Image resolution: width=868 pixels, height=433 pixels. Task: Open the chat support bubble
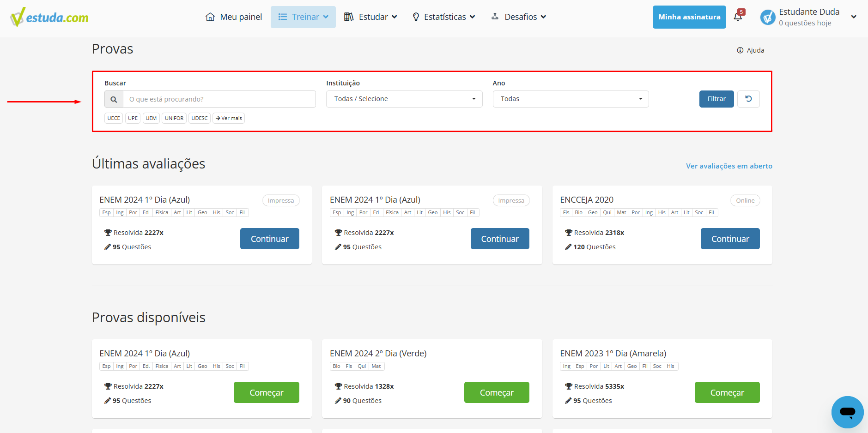847,412
